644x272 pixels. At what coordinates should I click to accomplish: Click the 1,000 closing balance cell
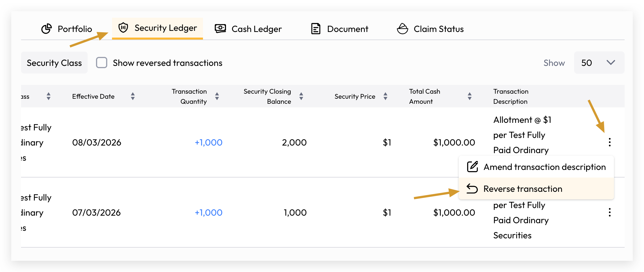click(x=295, y=213)
